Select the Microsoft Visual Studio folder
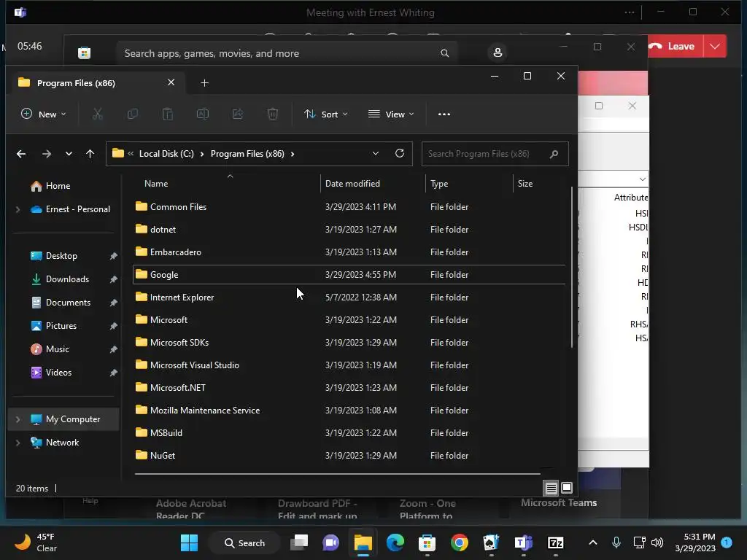This screenshot has width=747, height=560. point(349,365)
